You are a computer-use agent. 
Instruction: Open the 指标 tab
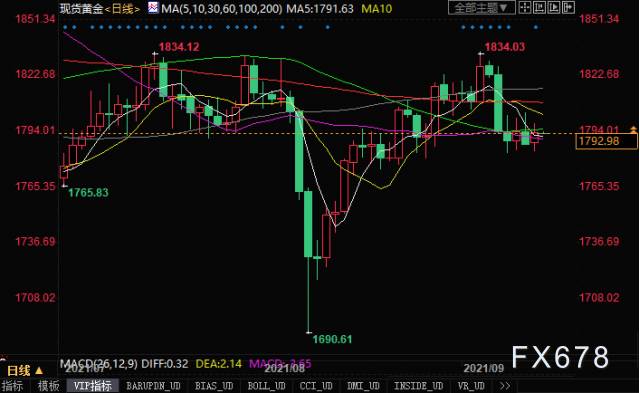click(x=13, y=386)
